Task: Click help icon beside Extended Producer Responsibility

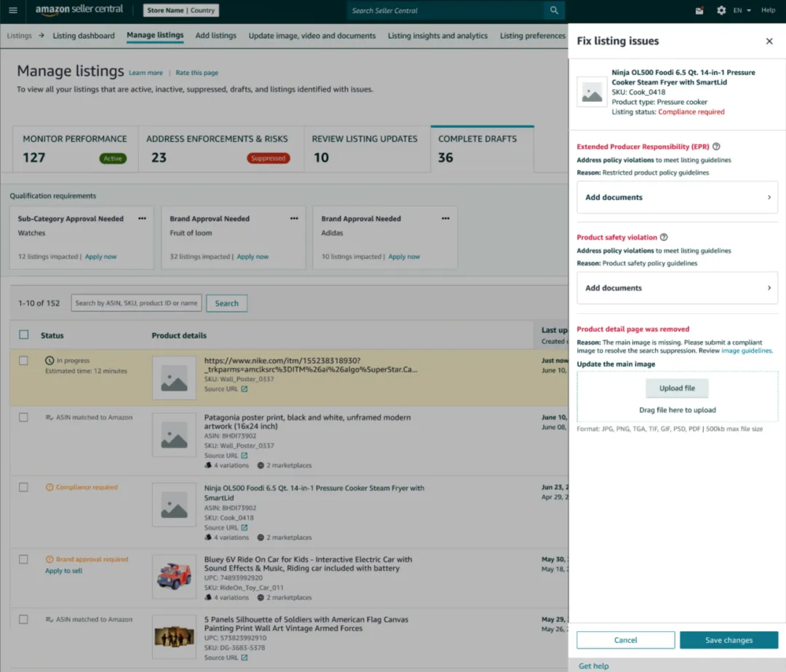Action: (x=716, y=147)
